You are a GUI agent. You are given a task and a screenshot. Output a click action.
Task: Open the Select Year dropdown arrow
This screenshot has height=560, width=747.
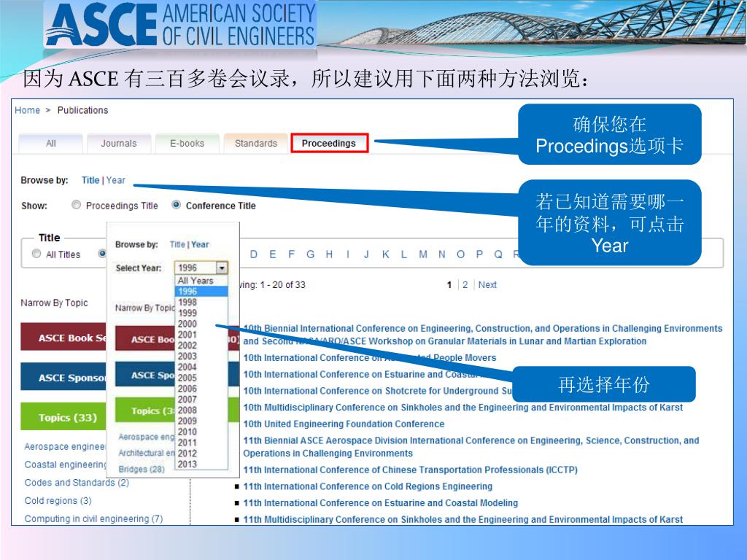[x=222, y=268]
